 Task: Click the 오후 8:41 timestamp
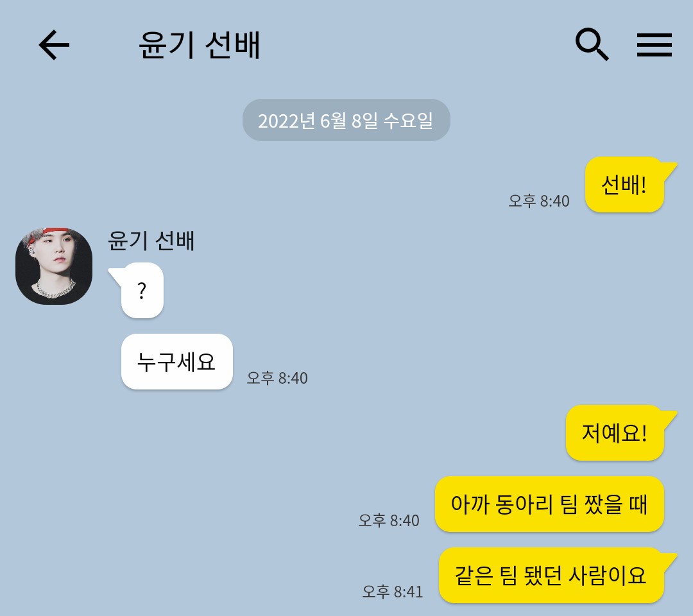point(393,591)
